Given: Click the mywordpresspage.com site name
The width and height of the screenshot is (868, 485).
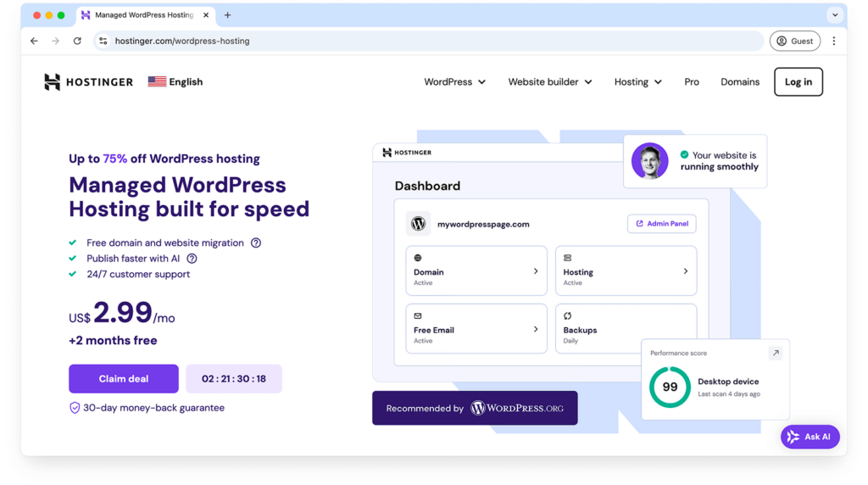Looking at the screenshot, I should tap(483, 224).
